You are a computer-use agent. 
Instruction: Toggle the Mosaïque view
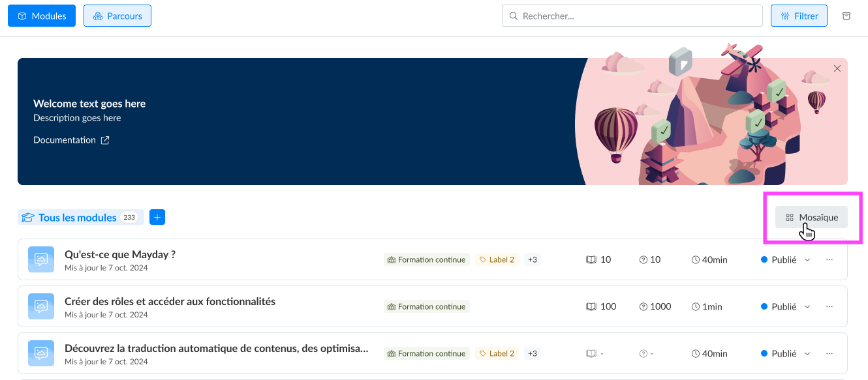pos(811,217)
